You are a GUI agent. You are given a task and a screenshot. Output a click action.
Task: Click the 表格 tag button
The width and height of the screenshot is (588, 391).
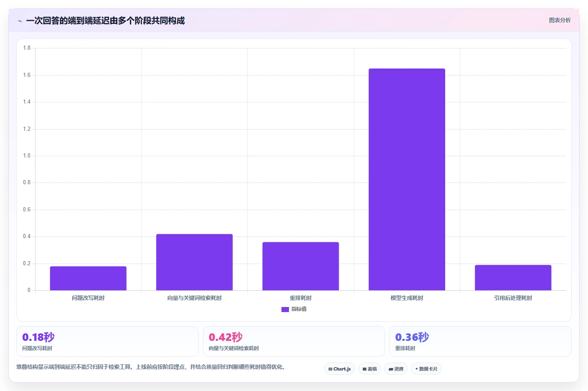[370, 369]
